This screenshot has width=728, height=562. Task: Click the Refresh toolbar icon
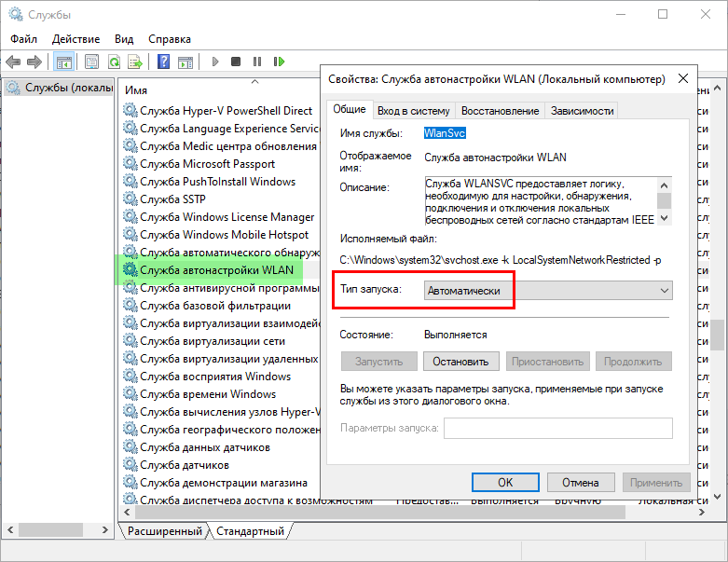coord(115,62)
